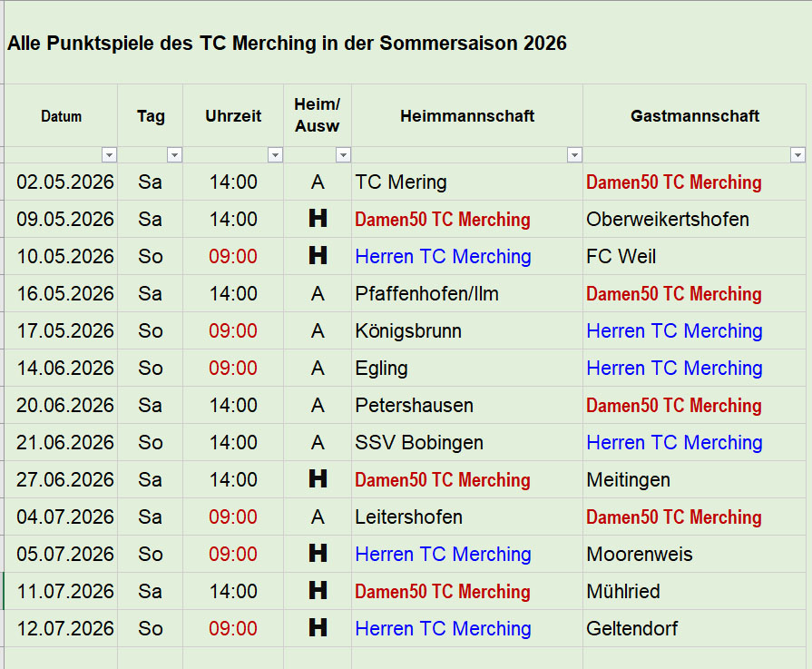Open the Gastmannschaft filter dropdown

click(x=797, y=155)
